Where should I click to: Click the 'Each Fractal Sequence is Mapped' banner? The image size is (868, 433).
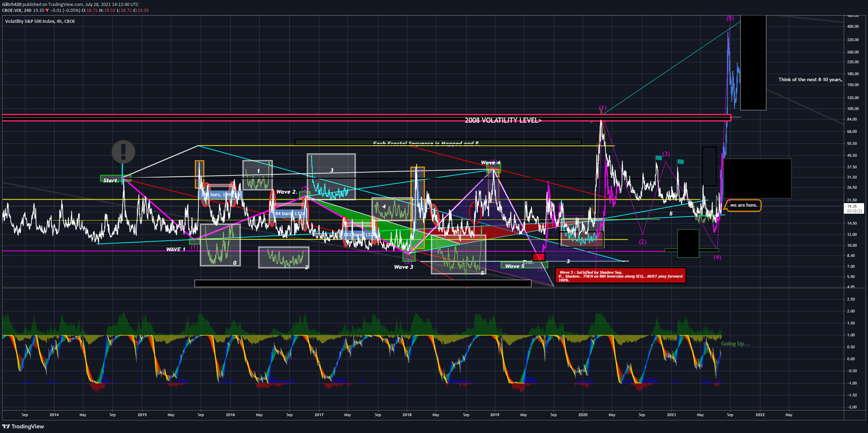pyautogui.click(x=438, y=142)
